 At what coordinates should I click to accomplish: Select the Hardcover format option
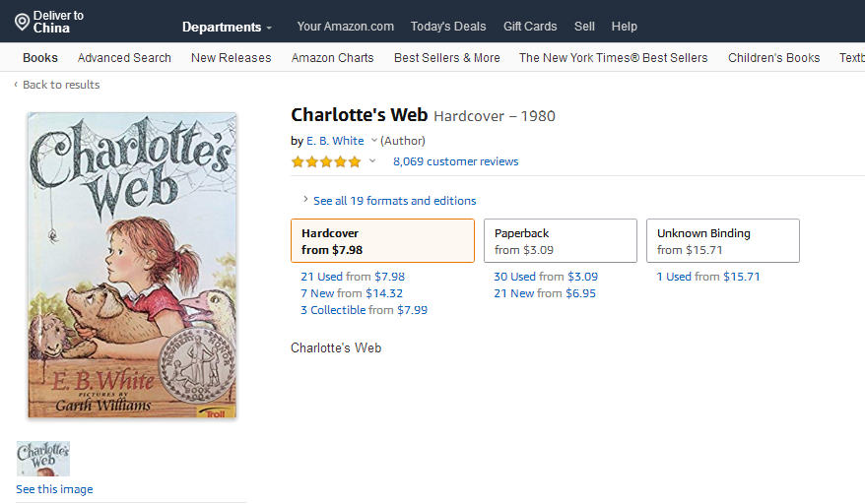coord(382,241)
